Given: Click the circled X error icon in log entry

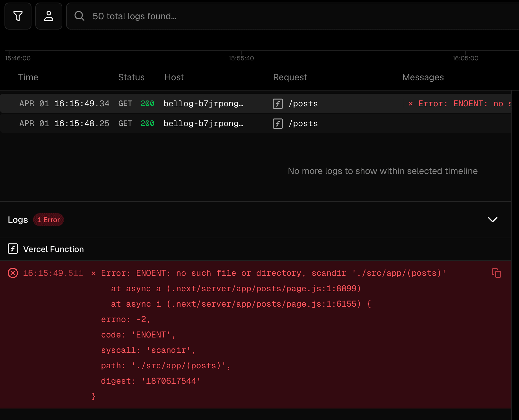Looking at the screenshot, I should coord(13,273).
